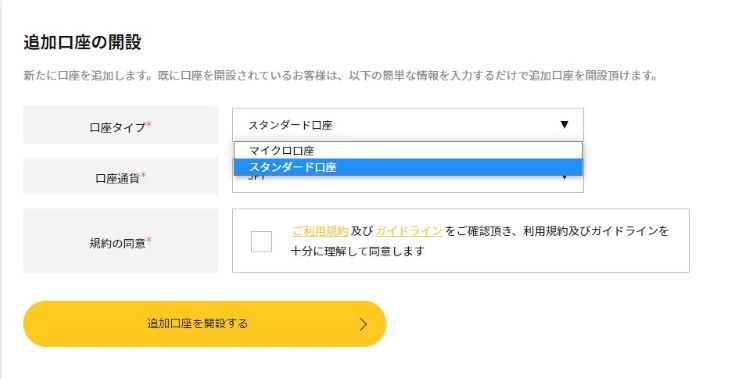The image size is (750, 379).
Task: Click the red asterisk next to 規約の同意
Action: click(149, 240)
